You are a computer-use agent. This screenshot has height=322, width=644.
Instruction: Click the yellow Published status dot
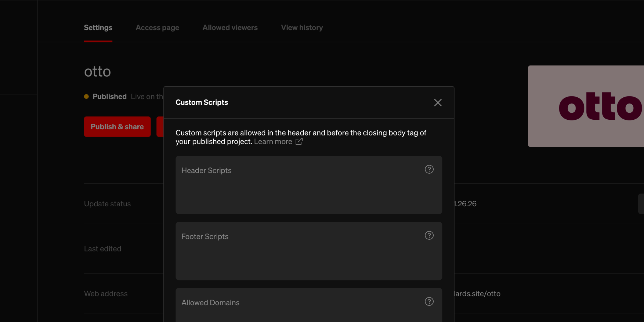[x=86, y=96]
